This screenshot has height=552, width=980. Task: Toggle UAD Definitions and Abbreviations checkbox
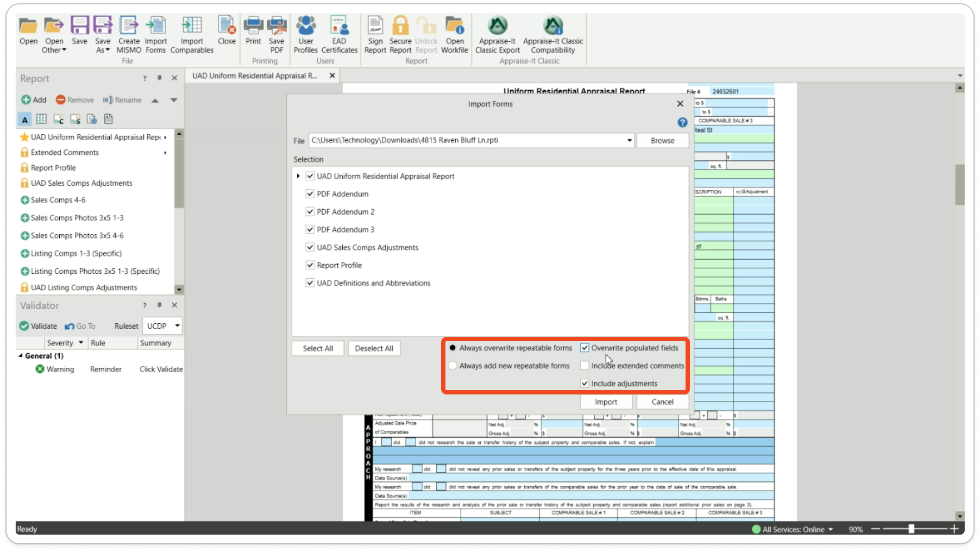[x=310, y=283]
